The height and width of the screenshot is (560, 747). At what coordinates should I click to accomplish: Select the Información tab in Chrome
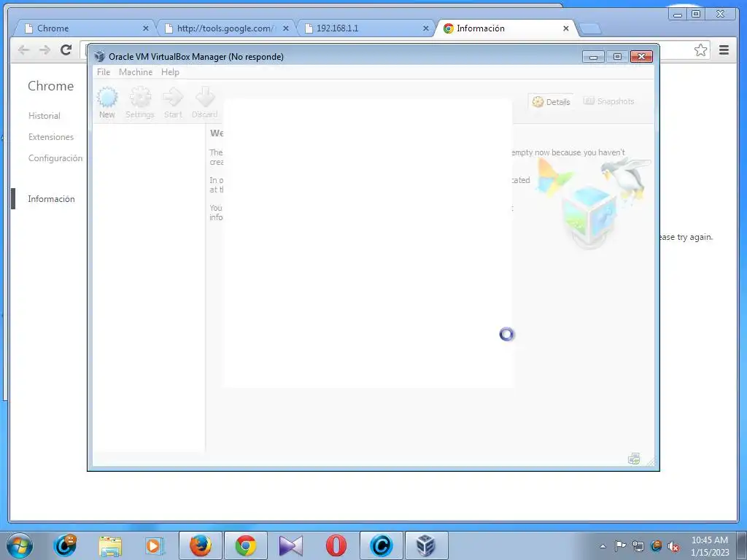point(506,28)
